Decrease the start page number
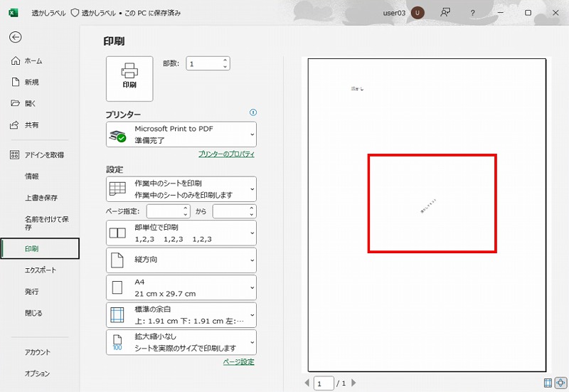Image resolution: width=569 pixels, height=392 pixels. click(x=186, y=215)
